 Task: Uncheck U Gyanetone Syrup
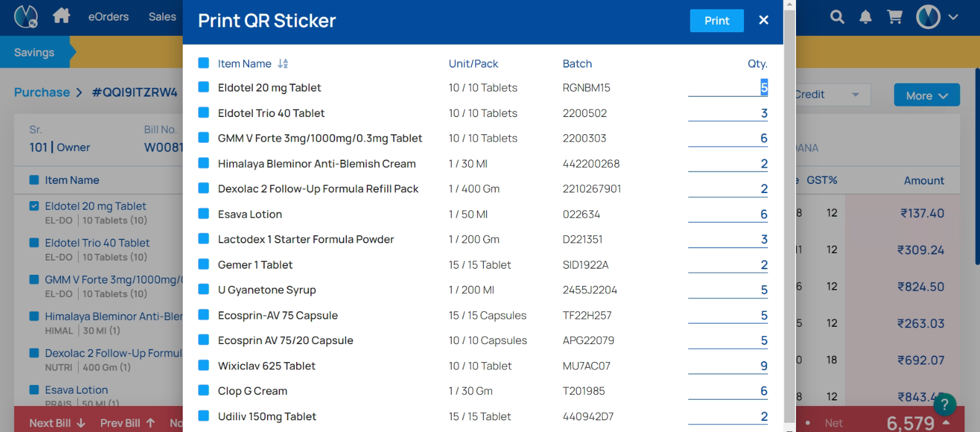(x=203, y=289)
